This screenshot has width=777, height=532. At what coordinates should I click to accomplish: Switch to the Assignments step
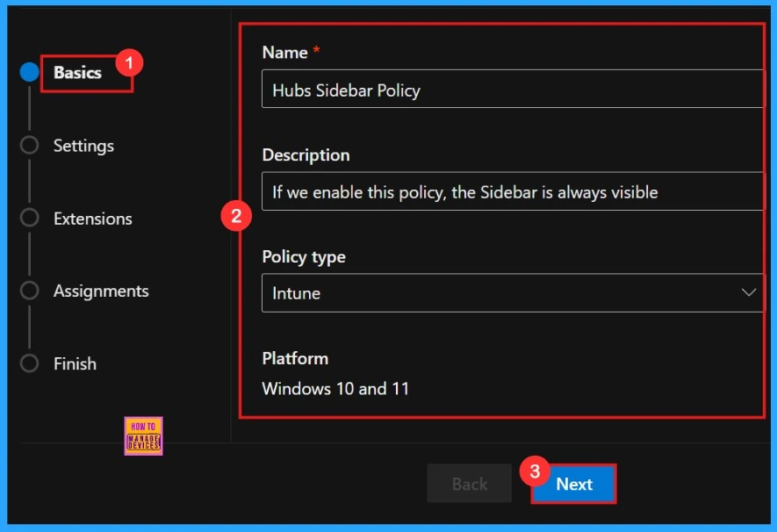[x=101, y=291]
